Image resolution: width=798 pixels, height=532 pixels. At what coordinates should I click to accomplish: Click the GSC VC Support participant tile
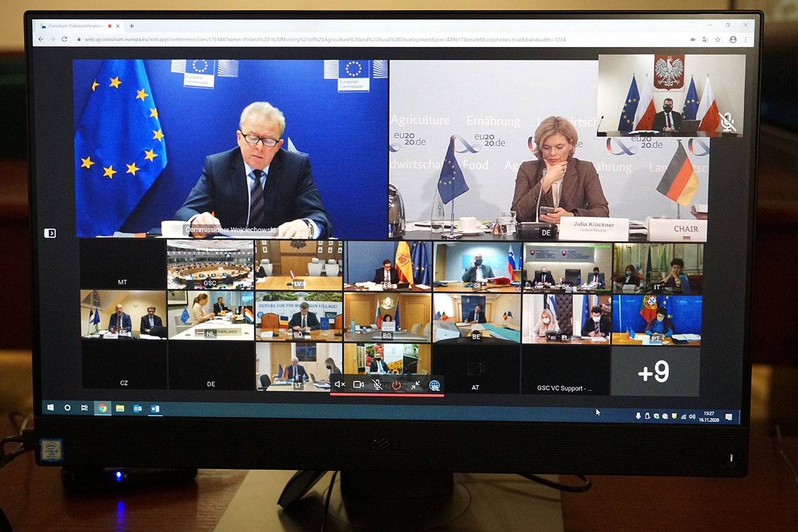click(x=565, y=372)
